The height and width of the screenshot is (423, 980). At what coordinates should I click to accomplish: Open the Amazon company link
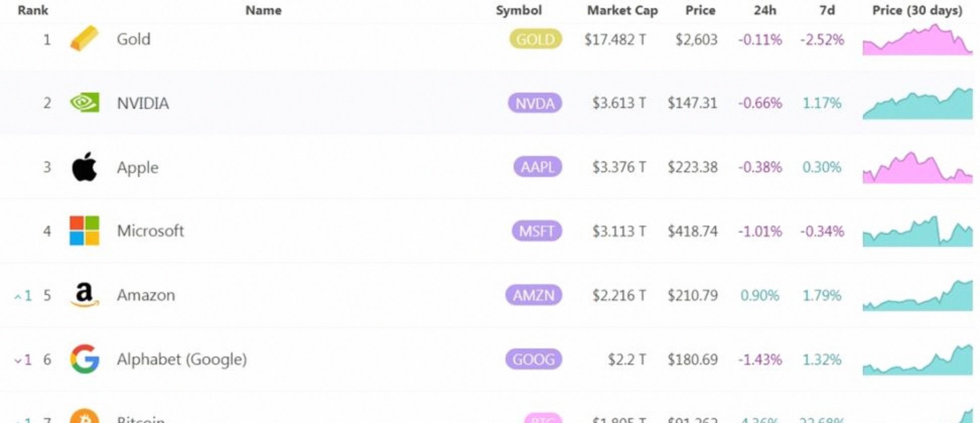[146, 295]
